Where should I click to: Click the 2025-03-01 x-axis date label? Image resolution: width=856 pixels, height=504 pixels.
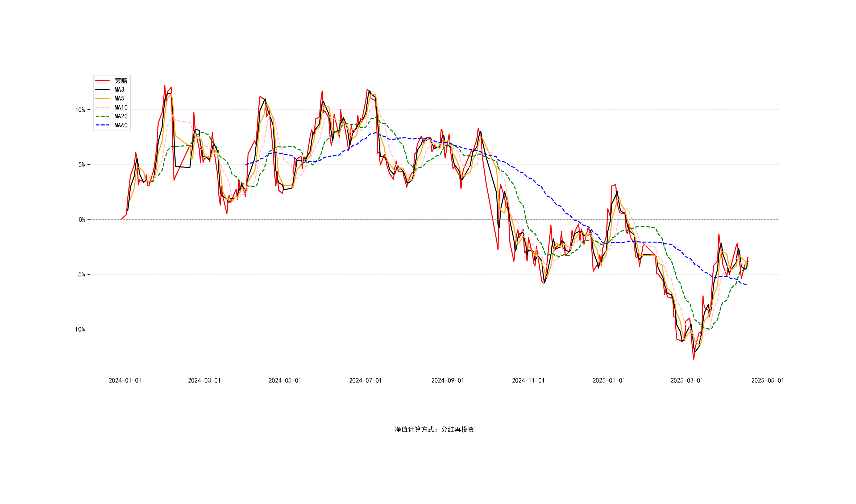(687, 380)
